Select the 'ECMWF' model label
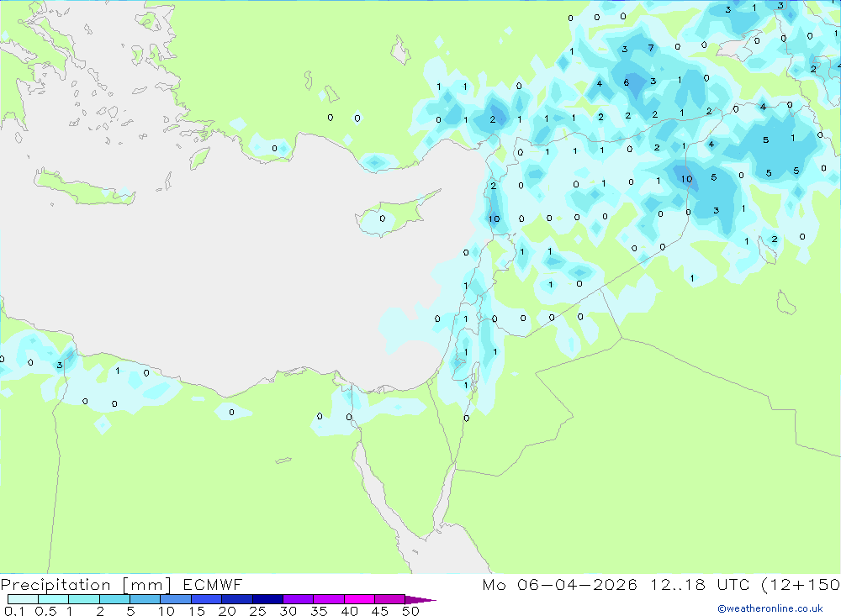 [213, 585]
